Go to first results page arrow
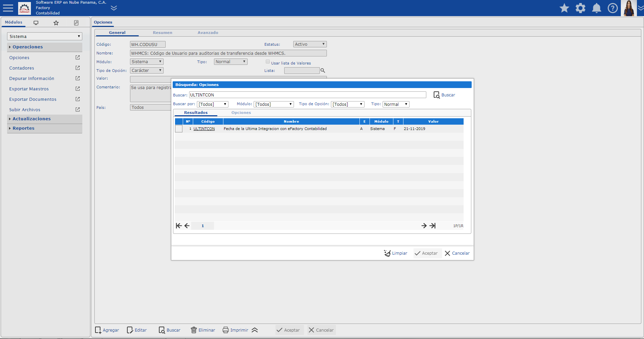 [x=179, y=226]
